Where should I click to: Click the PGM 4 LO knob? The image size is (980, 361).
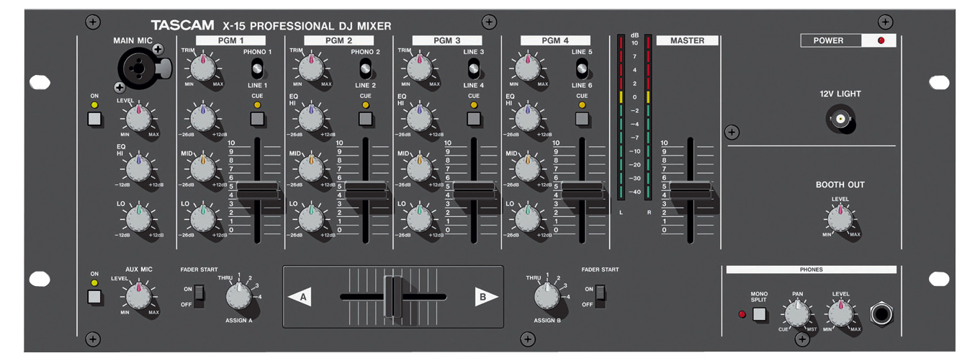pyautogui.click(x=528, y=218)
